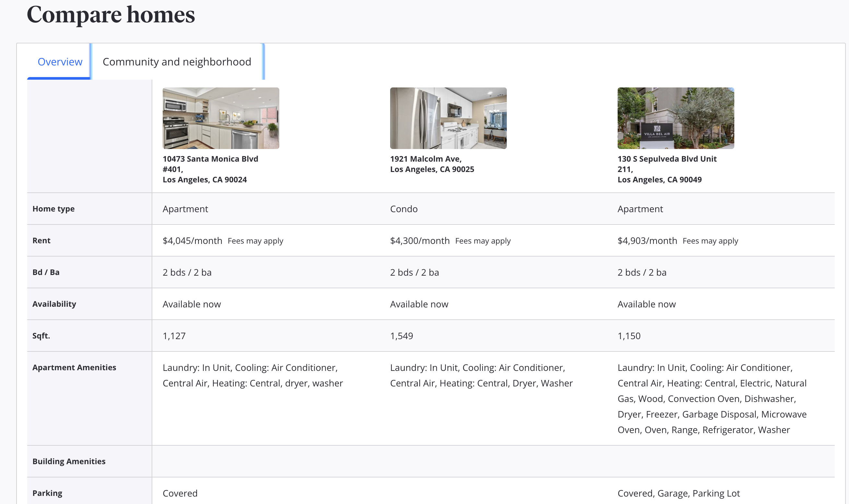Click the Sqft. row label

(x=41, y=336)
